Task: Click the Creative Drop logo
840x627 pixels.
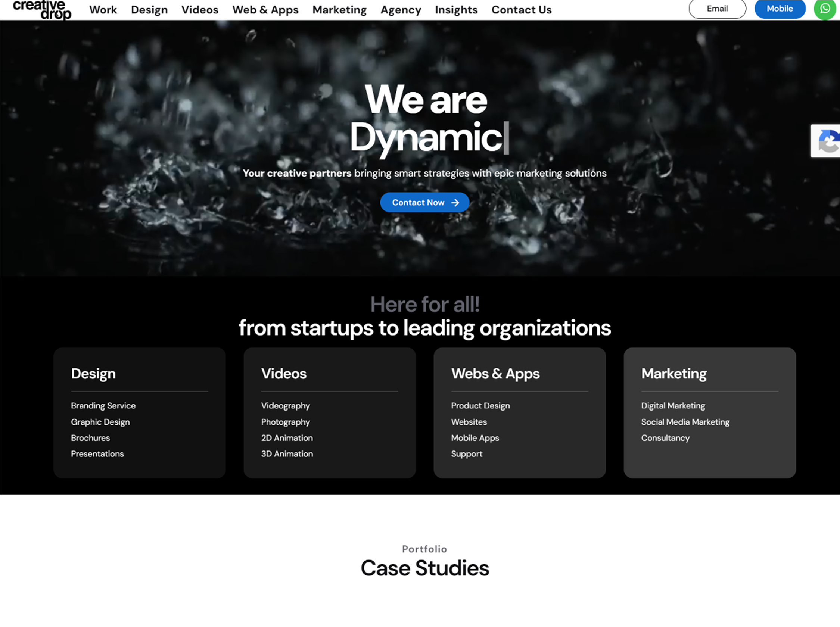Action: (42, 9)
